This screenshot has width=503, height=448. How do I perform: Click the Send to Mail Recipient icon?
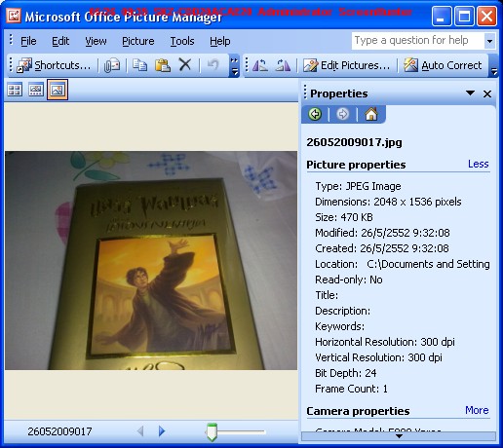tap(112, 65)
